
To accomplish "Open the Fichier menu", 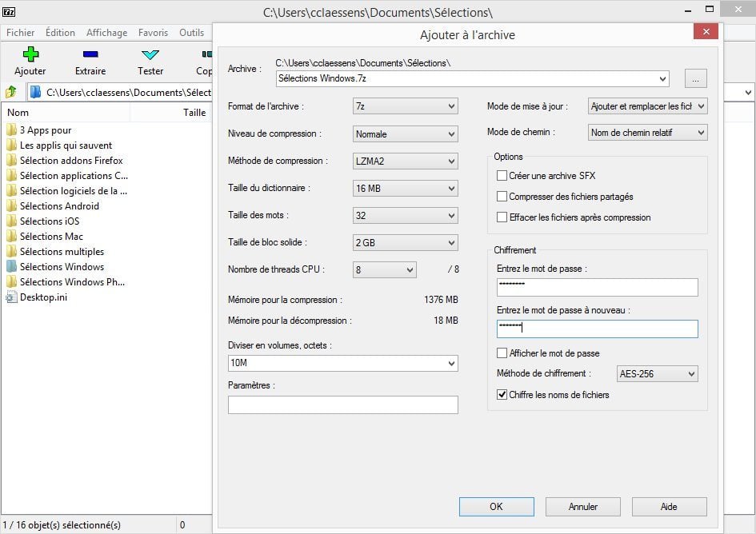I will coord(21,33).
